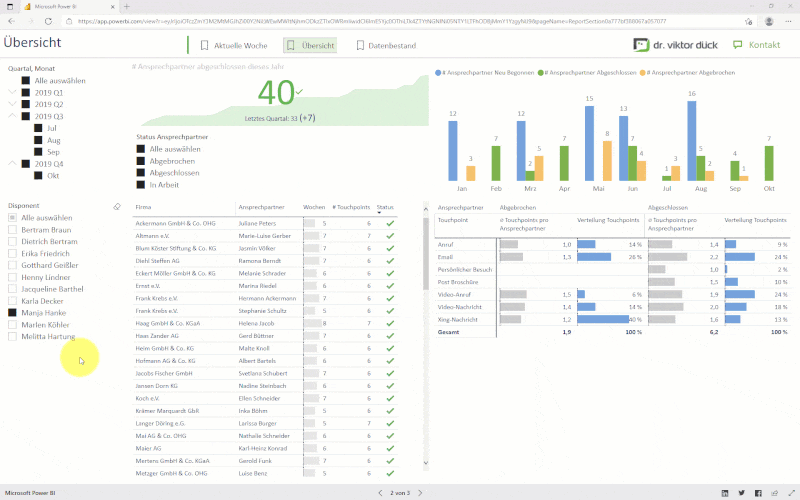Screen dimensions: 800x500
Task: Uncheck the Manja Hanke checkbox
Action: (x=13, y=312)
